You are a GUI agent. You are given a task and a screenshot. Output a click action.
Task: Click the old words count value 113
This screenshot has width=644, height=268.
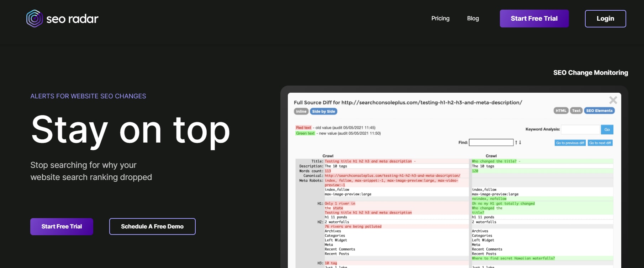(x=328, y=171)
